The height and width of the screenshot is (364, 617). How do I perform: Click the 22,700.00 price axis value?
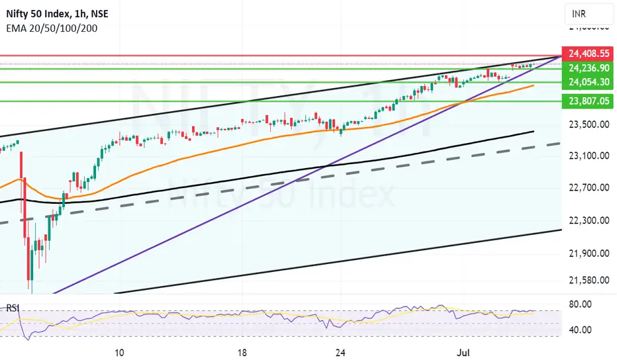coord(589,187)
